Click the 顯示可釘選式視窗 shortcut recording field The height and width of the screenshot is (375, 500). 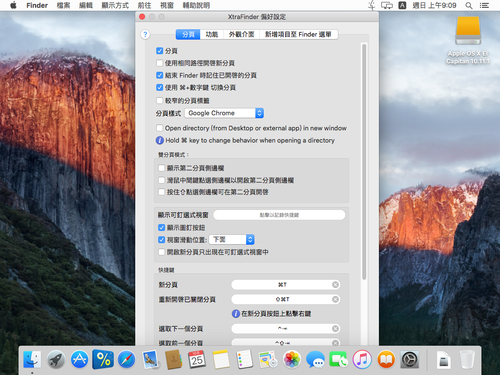(x=279, y=215)
